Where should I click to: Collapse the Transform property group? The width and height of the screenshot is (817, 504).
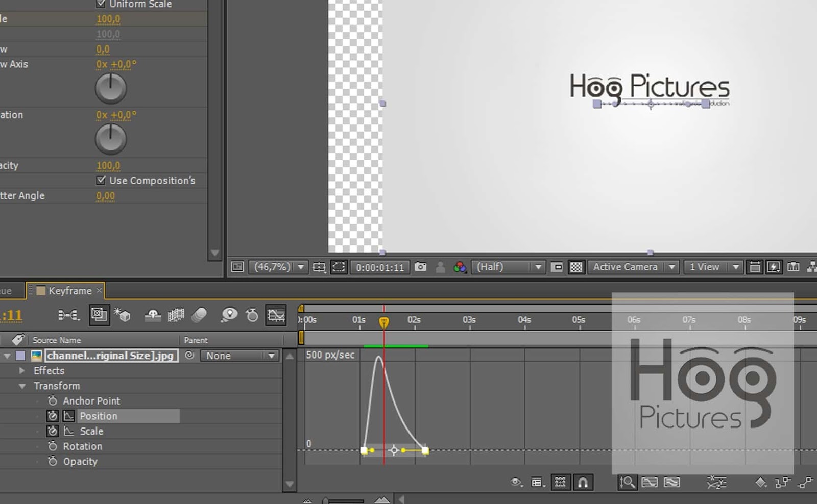(22, 386)
